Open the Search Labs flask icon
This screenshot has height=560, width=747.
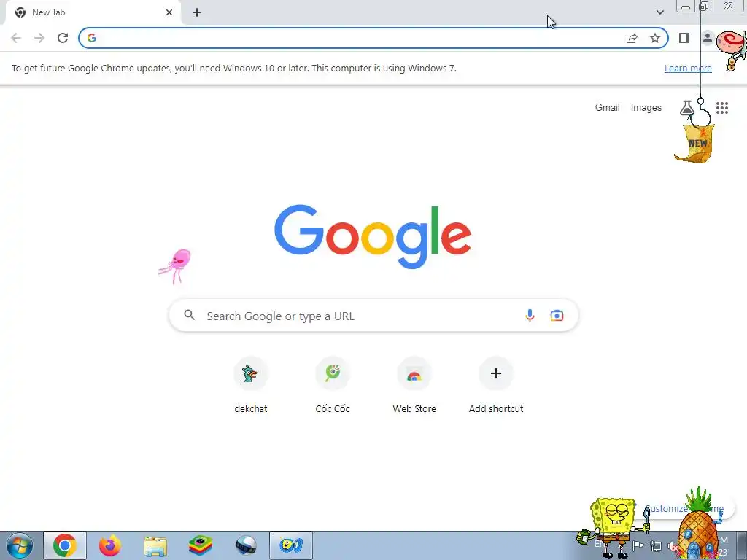(686, 108)
